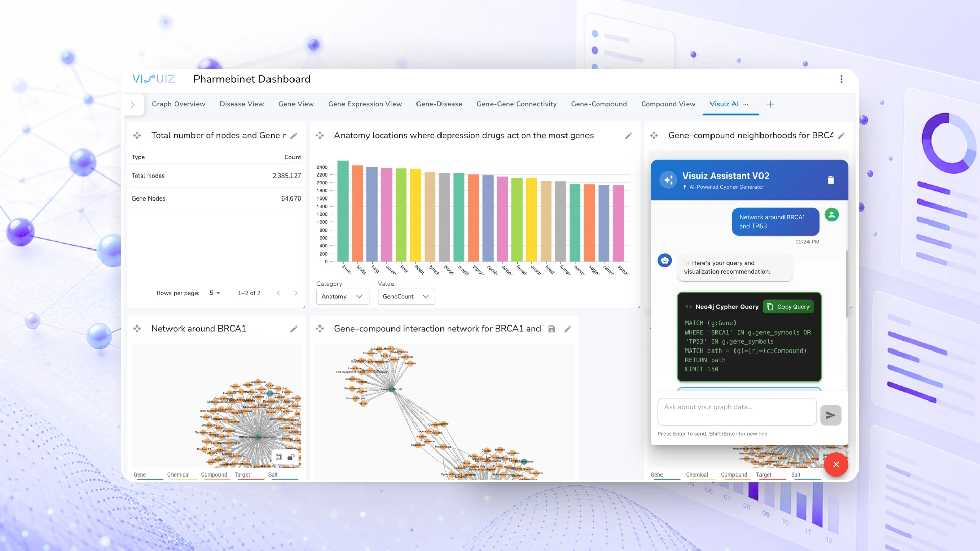Image resolution: width=980 pixels, height=551 pixels.
Task: Open the dashboard three-dot options menu
Action: pyautogui.click(x=841, y=79)
